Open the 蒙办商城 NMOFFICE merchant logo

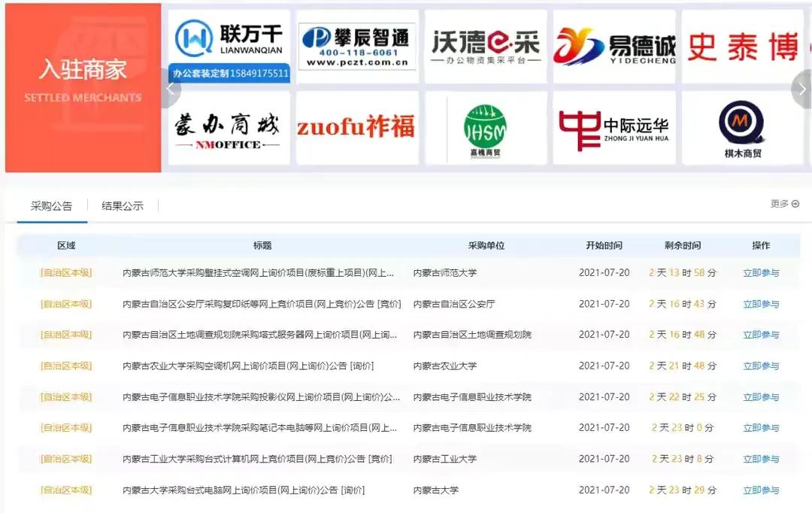pyautogui.click(x=229, y=128)
